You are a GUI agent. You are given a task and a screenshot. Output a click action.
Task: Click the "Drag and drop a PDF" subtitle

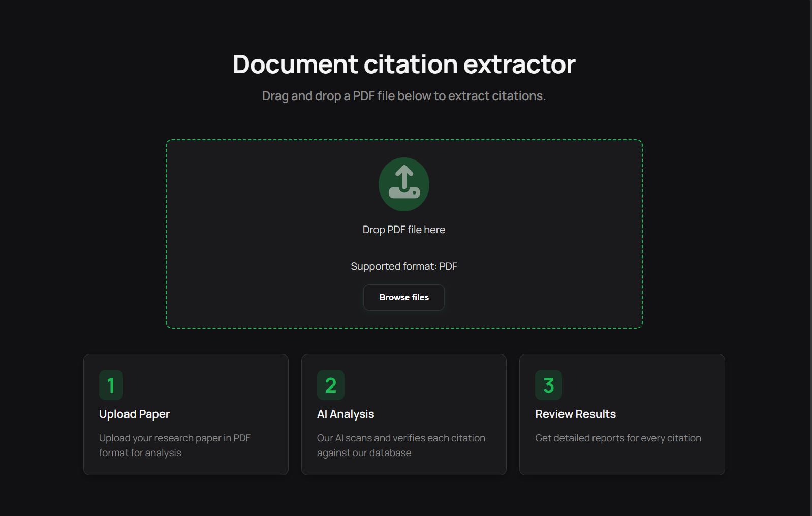(x=404, y=96)
